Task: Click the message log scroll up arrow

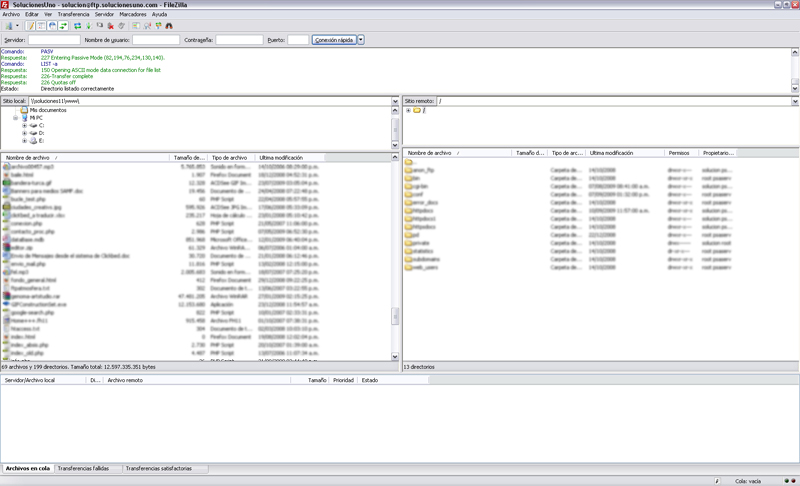Action: tap(794, 52)
